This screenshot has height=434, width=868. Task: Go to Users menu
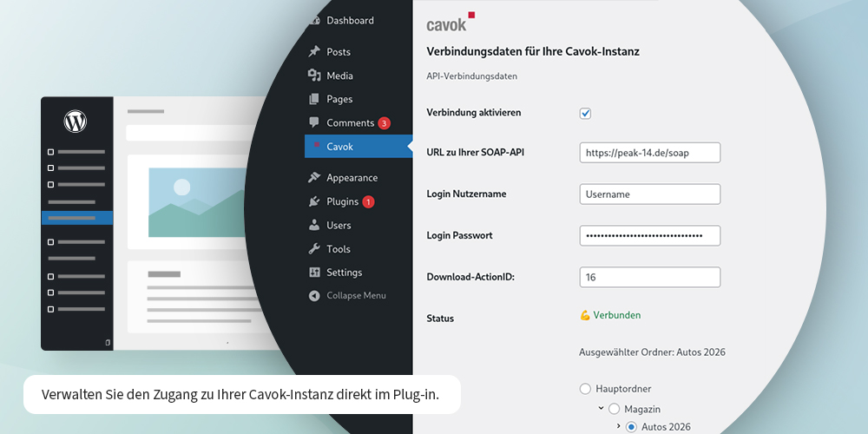[339, 226]
